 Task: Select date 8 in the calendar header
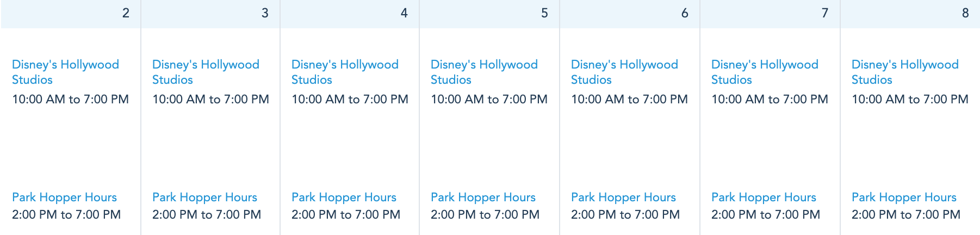click(965, 13)
